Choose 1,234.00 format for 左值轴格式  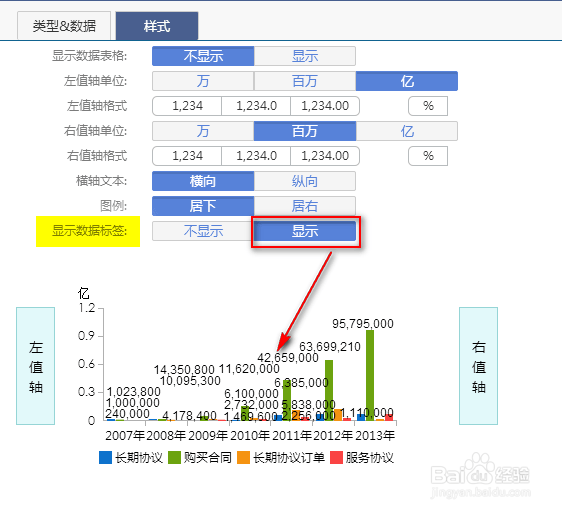[325, 106]
